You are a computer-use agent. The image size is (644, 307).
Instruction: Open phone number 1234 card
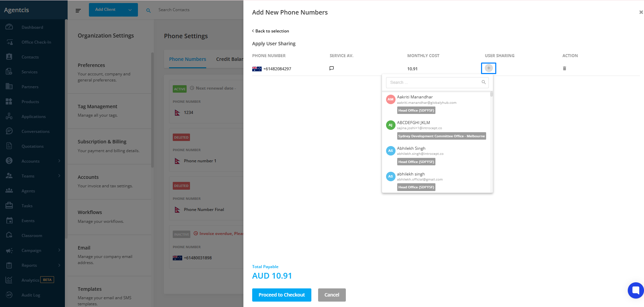(206, 101)
